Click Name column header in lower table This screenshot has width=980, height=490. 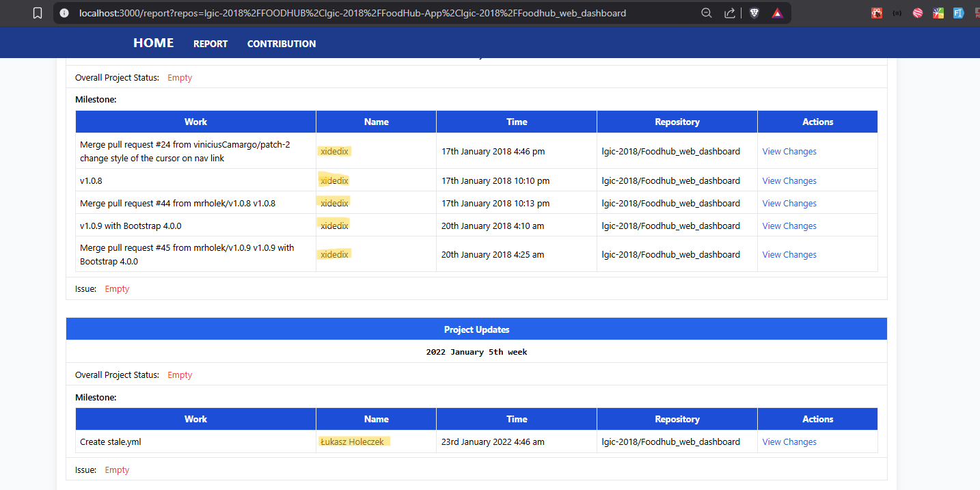376,419
